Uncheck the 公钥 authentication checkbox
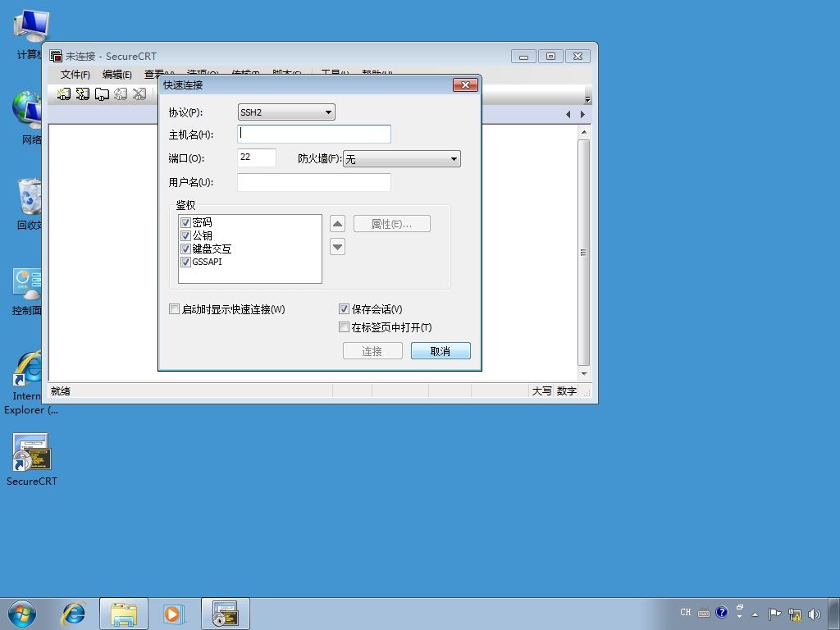Viewport: 840px width, 630px height. [x=186, y=235]
